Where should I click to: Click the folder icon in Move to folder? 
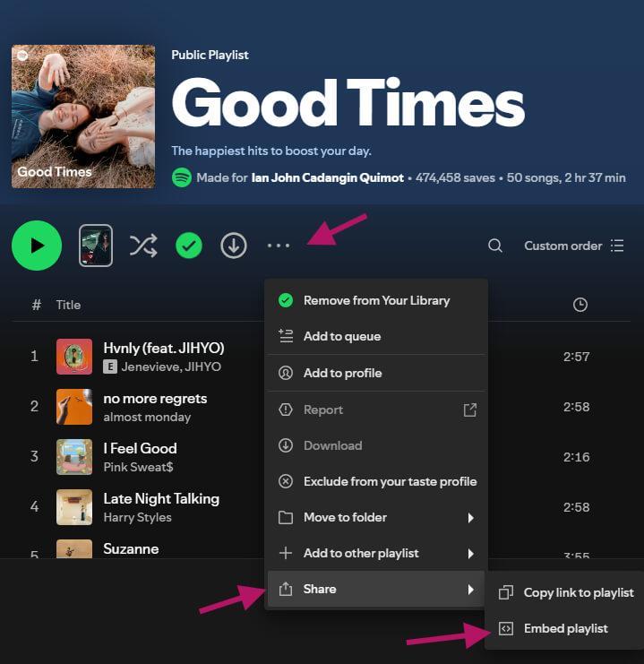(x=286, y=517)
